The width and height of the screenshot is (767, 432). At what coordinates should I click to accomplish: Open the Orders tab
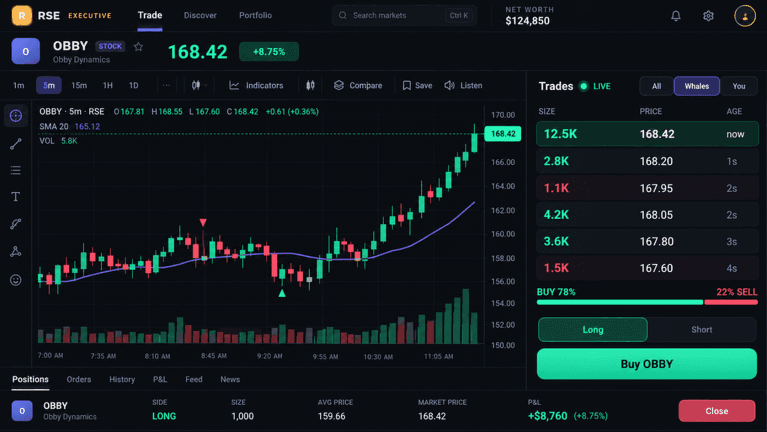click(79, 379)
